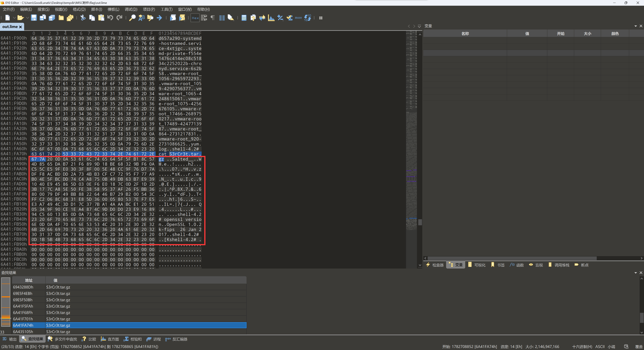Toggle show whitespace pilcrow icon

coord(213,18)
